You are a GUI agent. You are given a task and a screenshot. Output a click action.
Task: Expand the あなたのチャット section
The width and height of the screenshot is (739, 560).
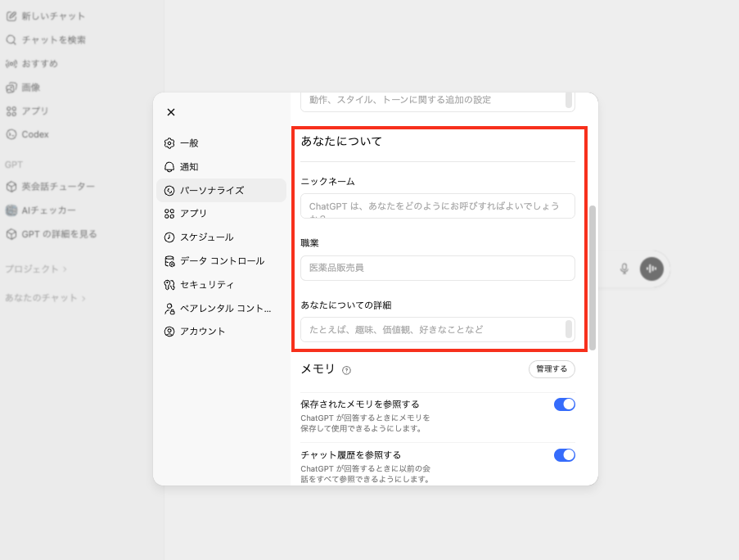(45, 298)
